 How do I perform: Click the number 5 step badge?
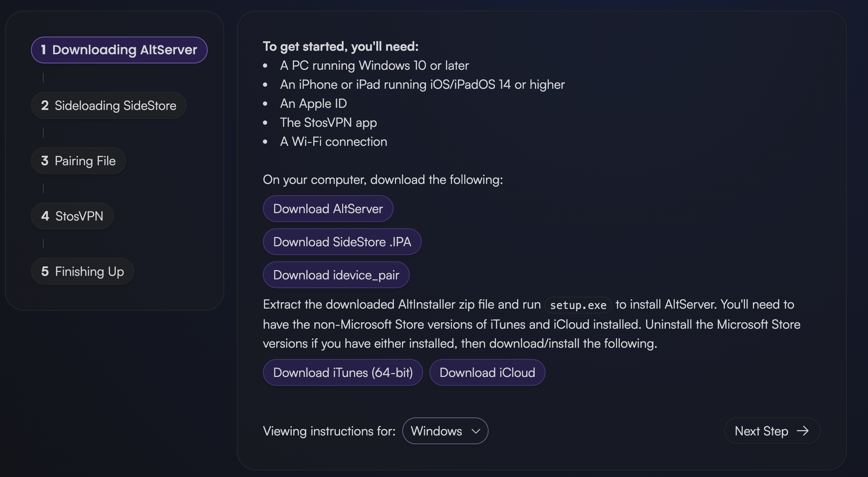pos(45,271)
